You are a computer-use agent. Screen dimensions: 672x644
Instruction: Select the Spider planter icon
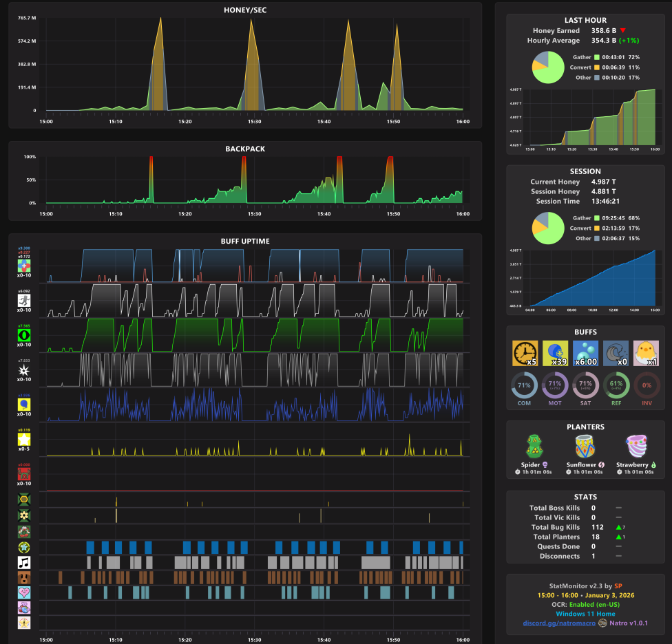point(534,447)
